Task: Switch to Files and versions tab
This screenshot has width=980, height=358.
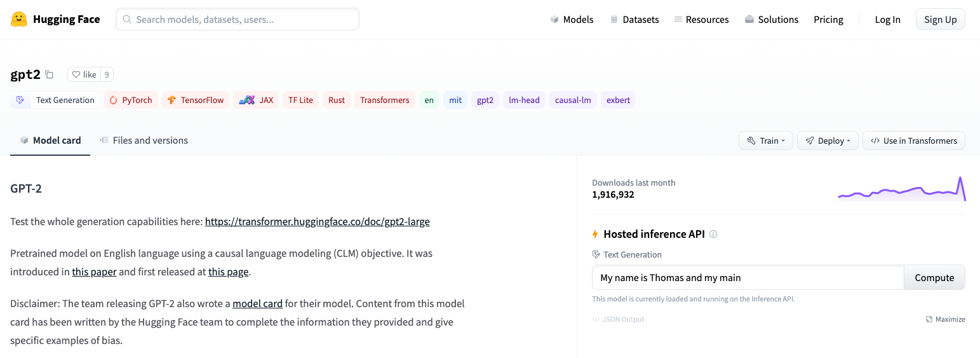Action: pos(144,141)
